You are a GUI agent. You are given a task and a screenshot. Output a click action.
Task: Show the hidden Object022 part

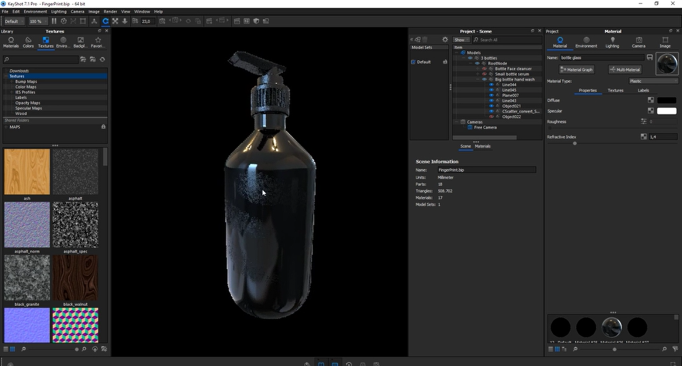click(491, 117)
